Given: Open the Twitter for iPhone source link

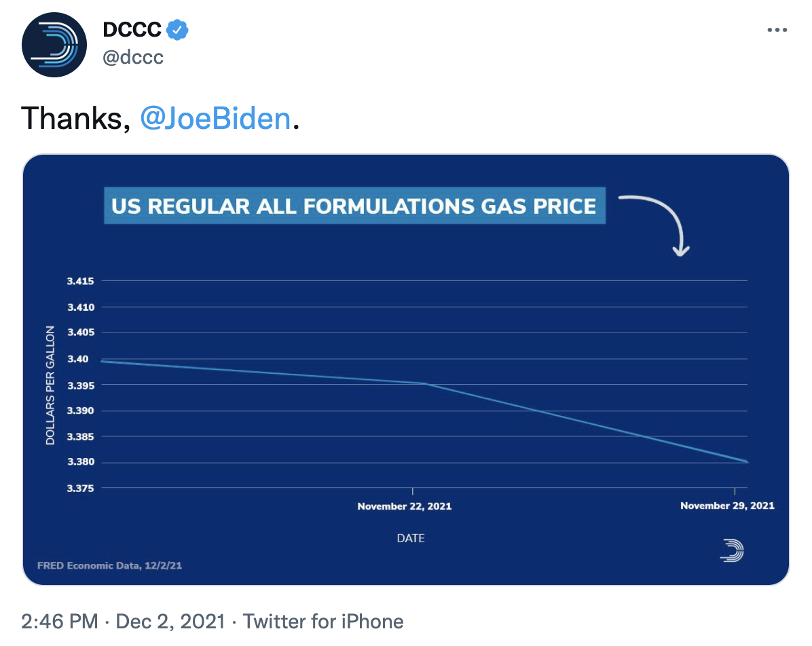Looking at the screenshot, I should (323, 621).
